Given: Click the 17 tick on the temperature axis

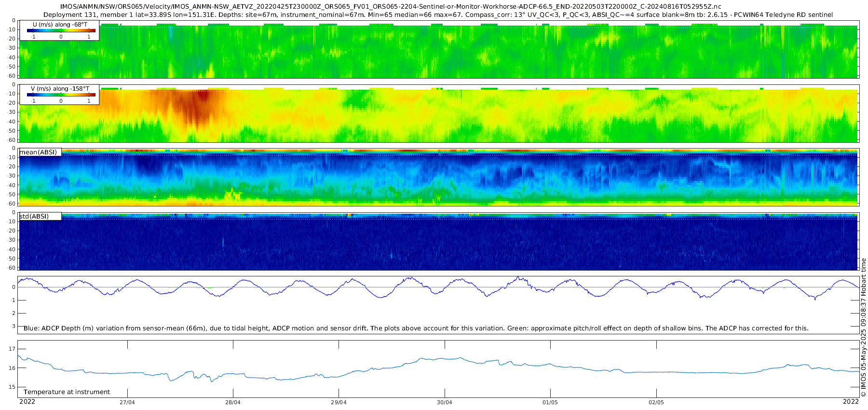Looking at the screenshot, I should pos(12,349).
